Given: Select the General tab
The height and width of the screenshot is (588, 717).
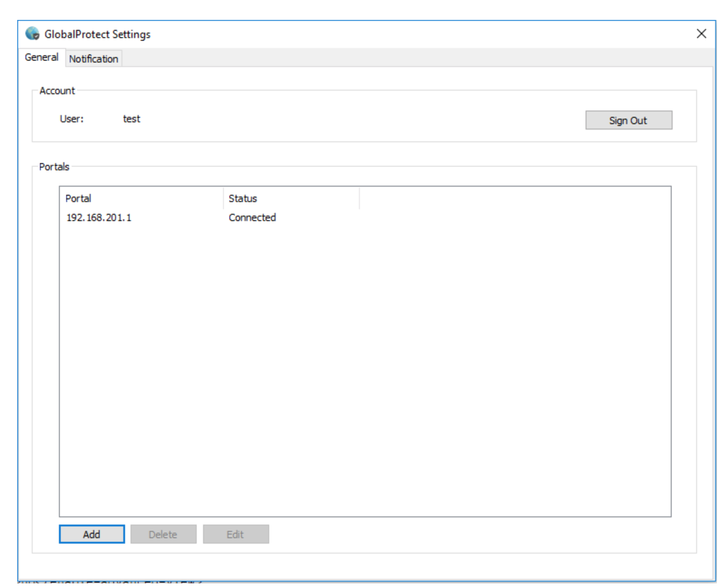Looking at the screenshot, I should [42, 58].
